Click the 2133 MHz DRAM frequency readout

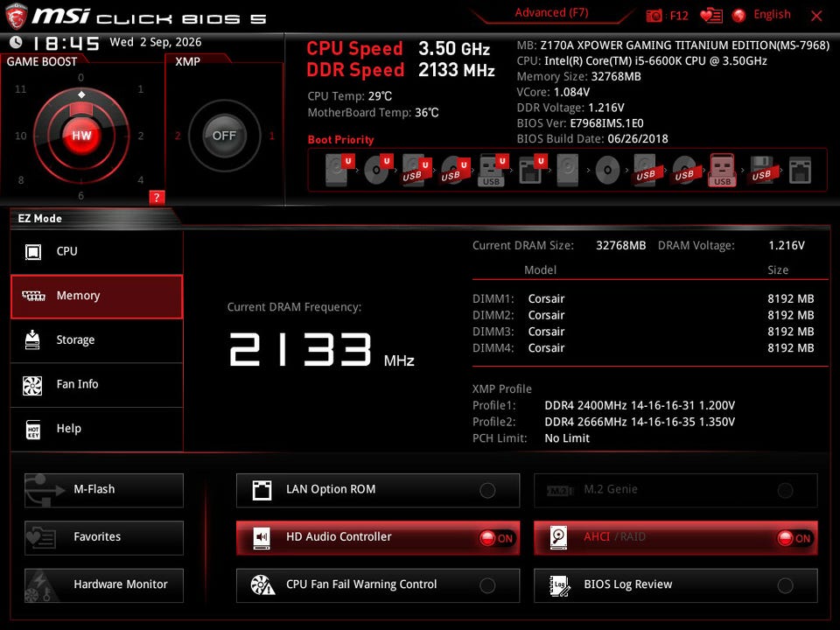coord(321,350)
